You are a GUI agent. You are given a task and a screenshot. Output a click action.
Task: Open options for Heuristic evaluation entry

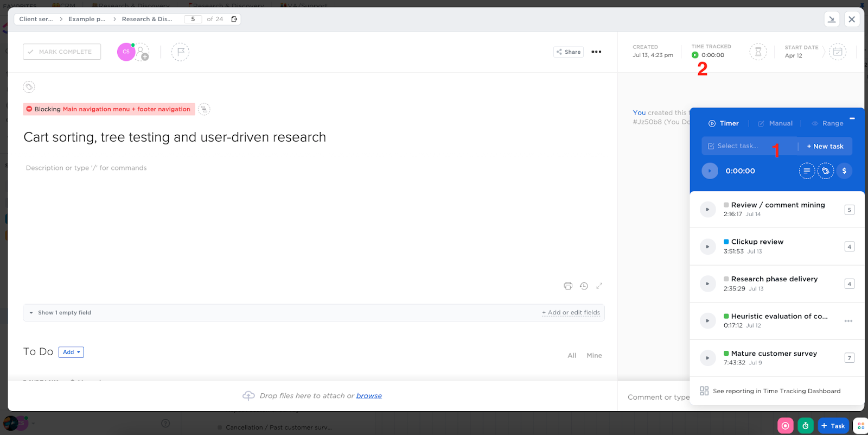848,321
